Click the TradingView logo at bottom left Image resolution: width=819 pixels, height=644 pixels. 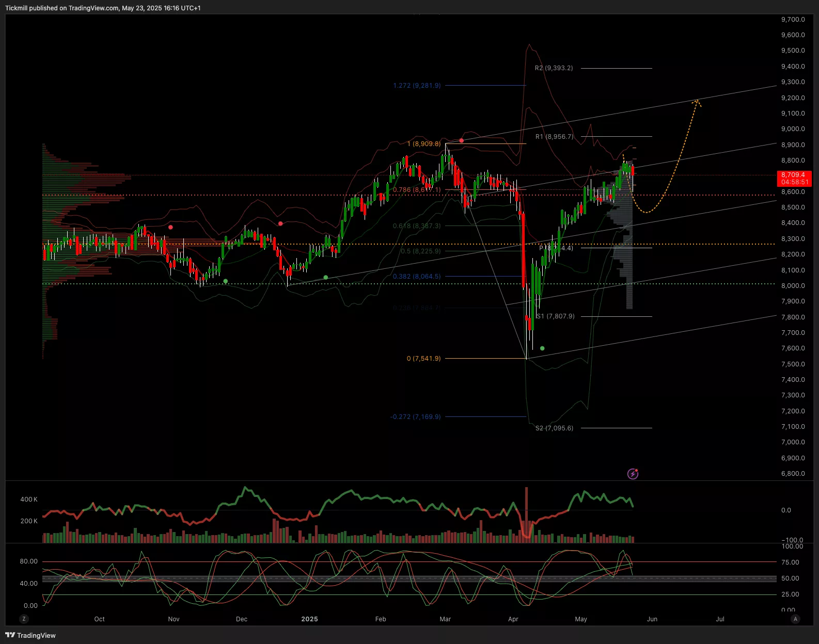point(30,635)
